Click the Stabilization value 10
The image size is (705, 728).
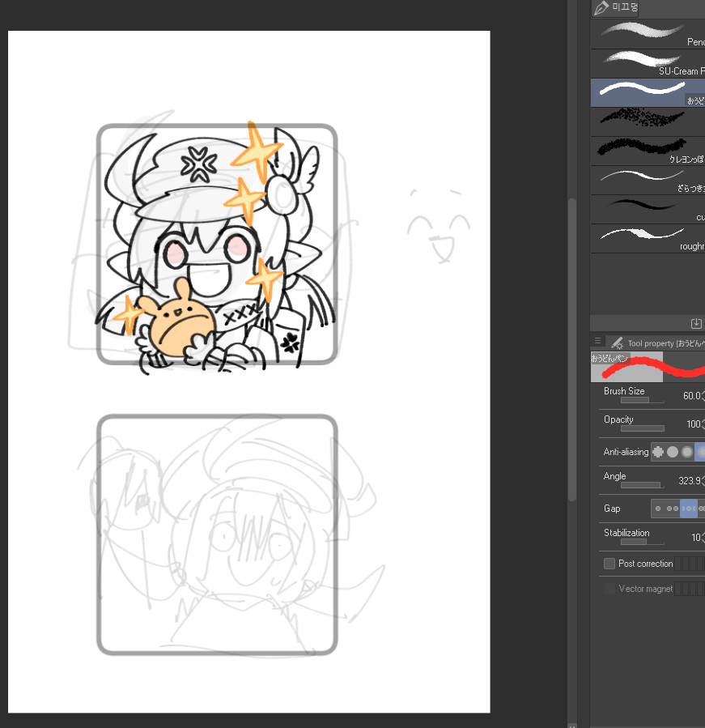pyautogui.click(x=696, y=537)
